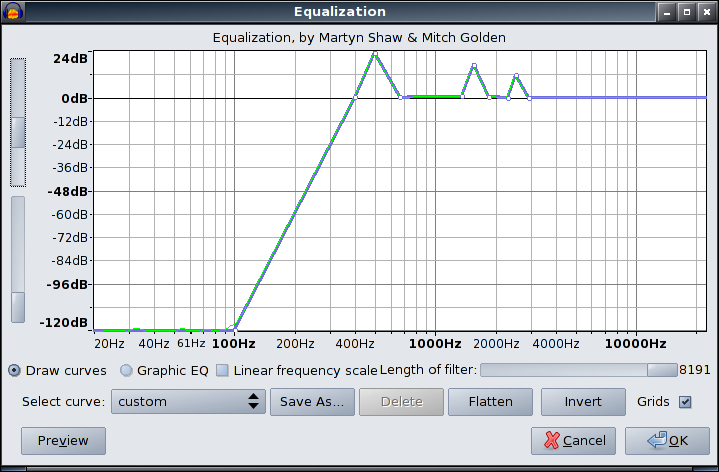
Task: Click the Invert button
Action: pyautogui.click(x=583, y=402)
